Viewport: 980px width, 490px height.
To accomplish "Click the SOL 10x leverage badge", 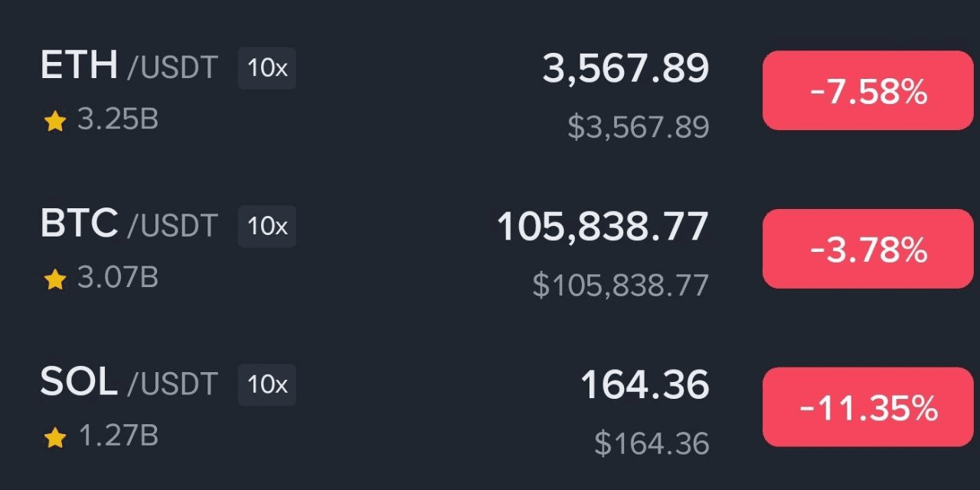I will 267,384.
